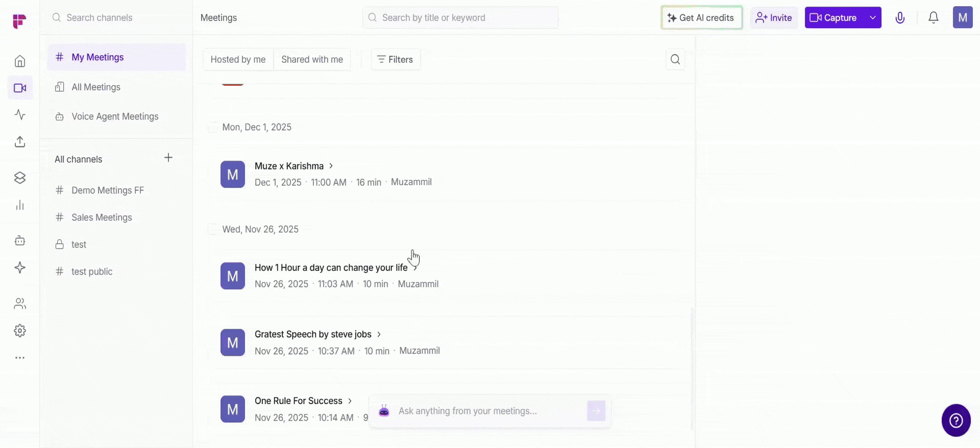Click the Meetings page title
Screen dimensions: 980x448
tap(218, 18)
